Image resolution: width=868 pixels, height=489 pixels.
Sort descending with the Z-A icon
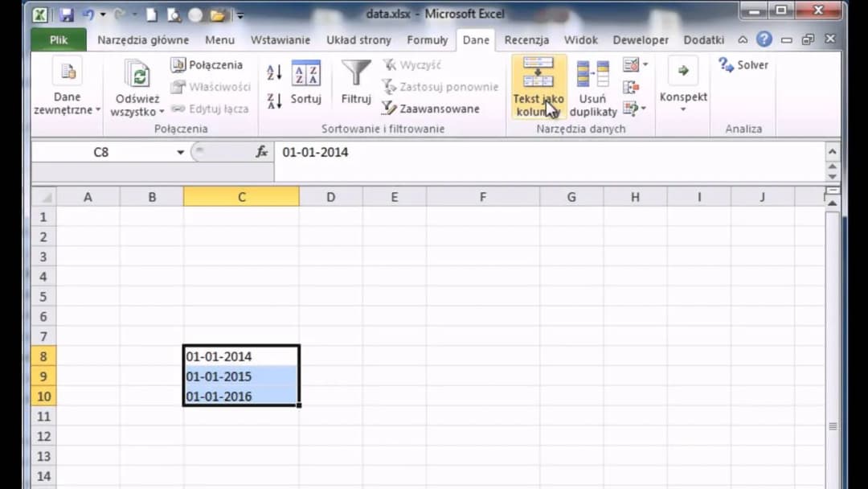(x=274, y=101)
